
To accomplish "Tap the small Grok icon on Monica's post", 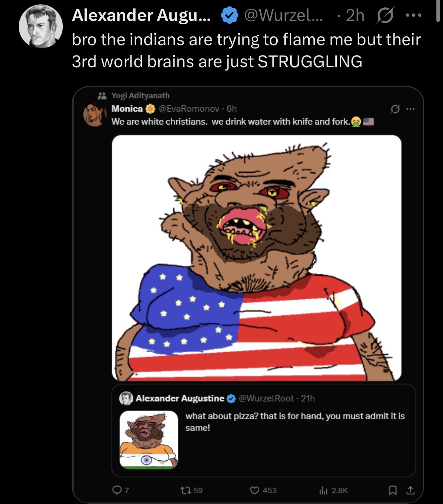I will coord(395,109).
